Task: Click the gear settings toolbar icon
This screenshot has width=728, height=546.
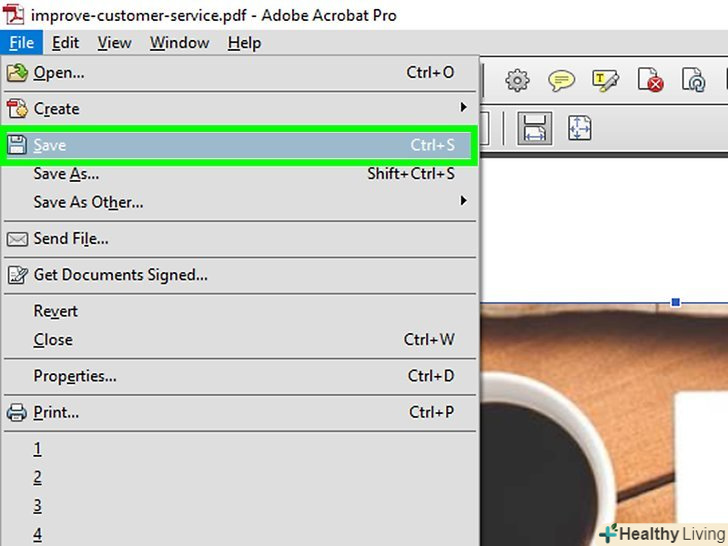Action: click(x=517, y=81)
